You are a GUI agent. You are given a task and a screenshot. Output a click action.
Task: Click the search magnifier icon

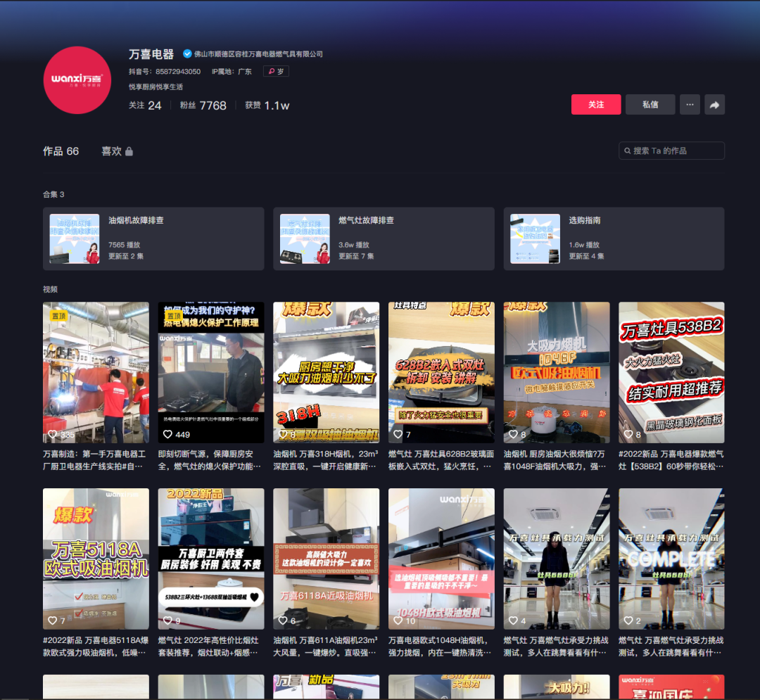coord(627,151)
